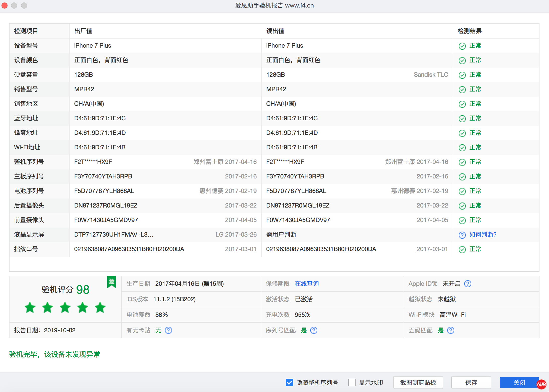Image resolution: width=549 pixels, height=392 pixels.
Task: Click question icon beside 有无卡贴 无
Action: pyautogui.click(x=168, y=330)
